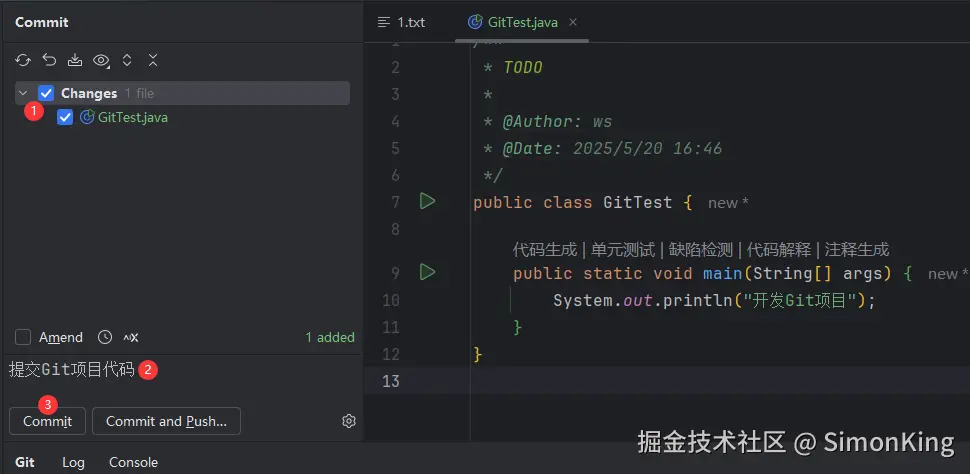The width and height of the screenshot is (970, 474).
Task: Click the Rollback icon
Action: click(x=49, y=60)
